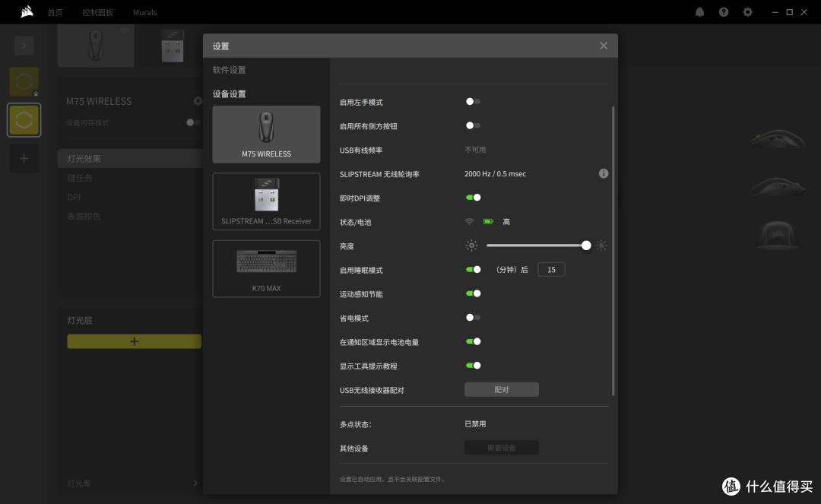Open M75 WIRELESS device gear icon

coord(198,101)
